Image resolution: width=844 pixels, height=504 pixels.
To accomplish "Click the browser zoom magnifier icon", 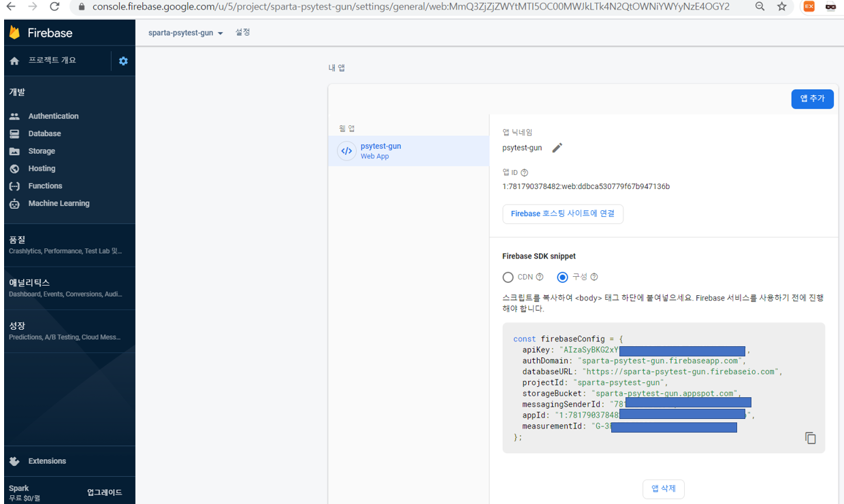I will tap(760, 7).
